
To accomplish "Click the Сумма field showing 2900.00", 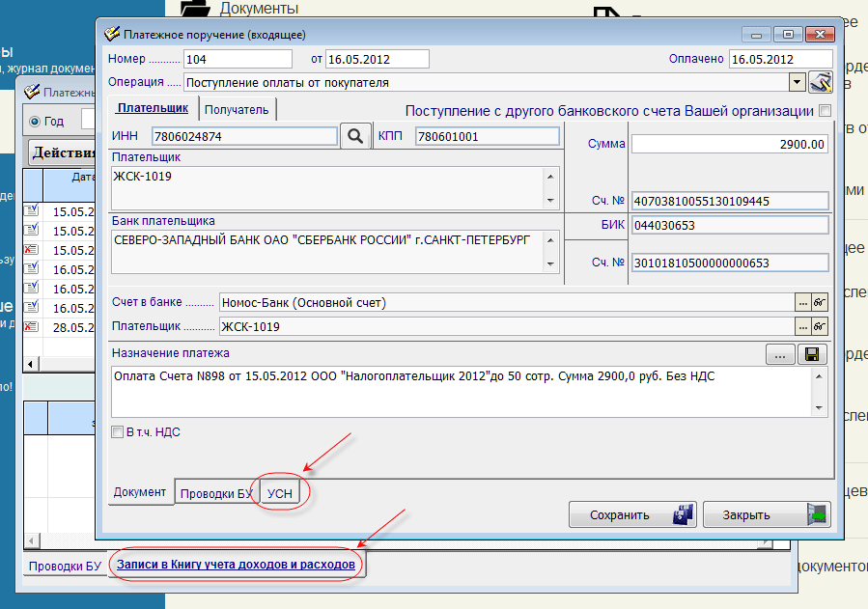I will tap(730, 145).
